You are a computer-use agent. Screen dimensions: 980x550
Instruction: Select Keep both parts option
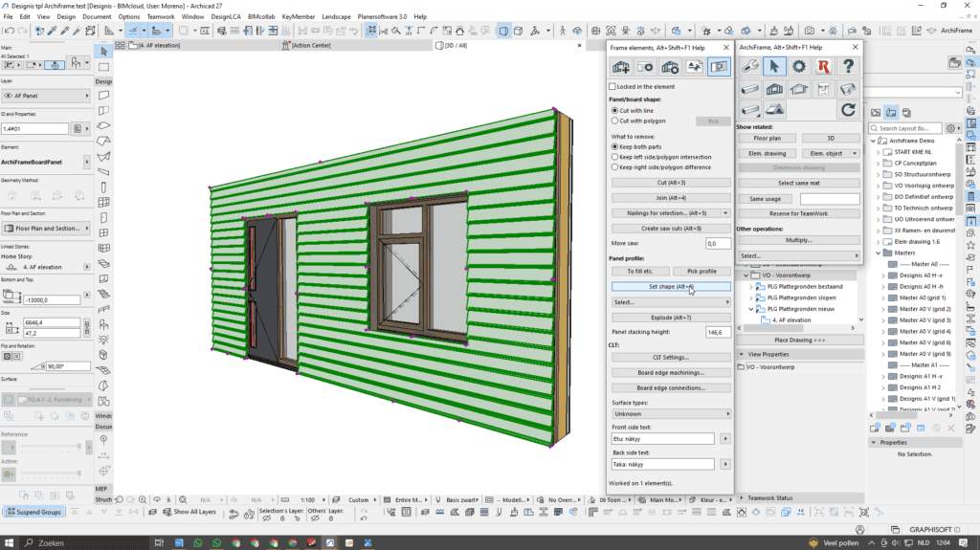[x=615, y=147]
